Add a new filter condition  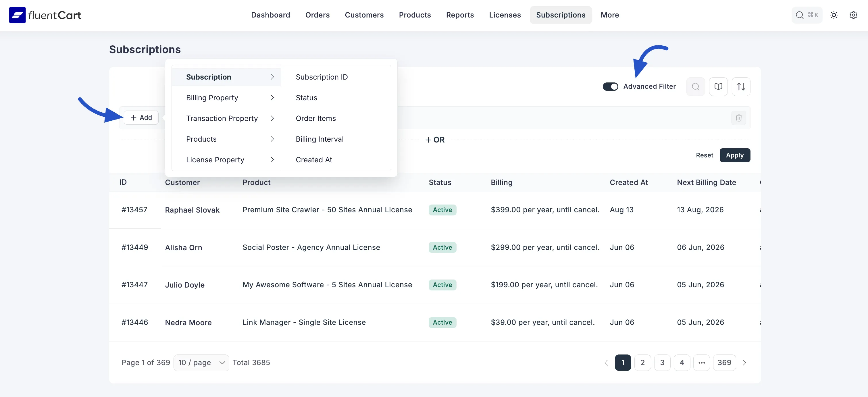pyautogui.click(x=141, y=117)
